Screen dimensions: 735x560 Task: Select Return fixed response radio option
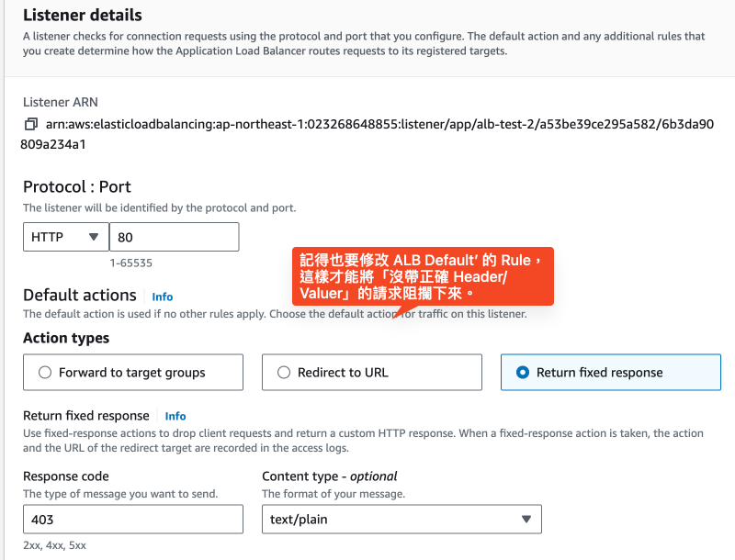coord(611,373)
